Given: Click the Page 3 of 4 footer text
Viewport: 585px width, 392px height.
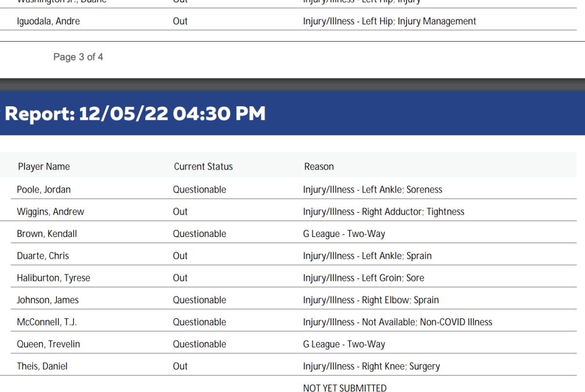Looking at the screenshot, I should coord(78,57).
